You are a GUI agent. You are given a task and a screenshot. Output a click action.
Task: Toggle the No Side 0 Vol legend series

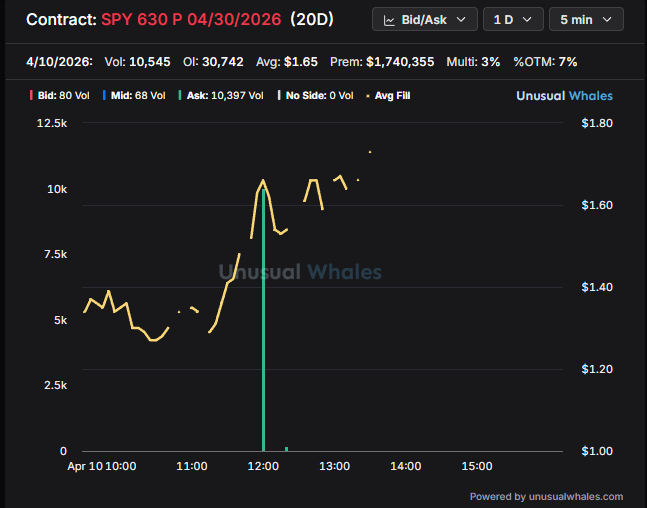click(x=316, y=96)
